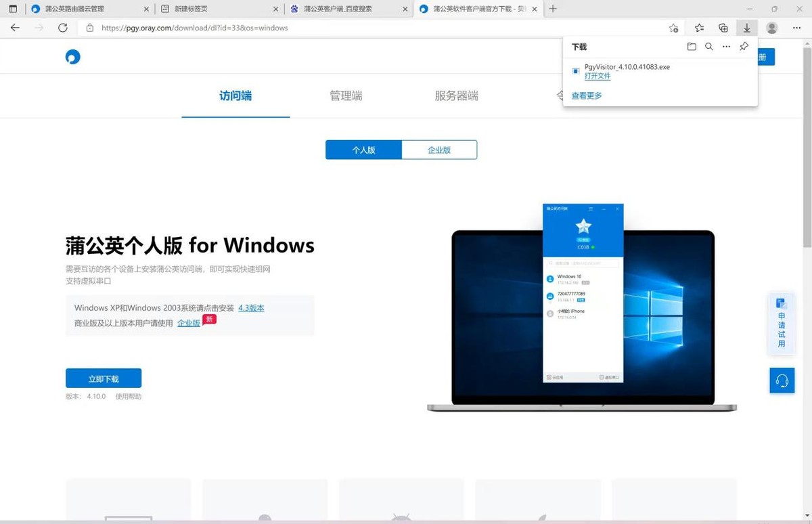
Task: Click the 立即下载 download button
Action: pos(104,378)
